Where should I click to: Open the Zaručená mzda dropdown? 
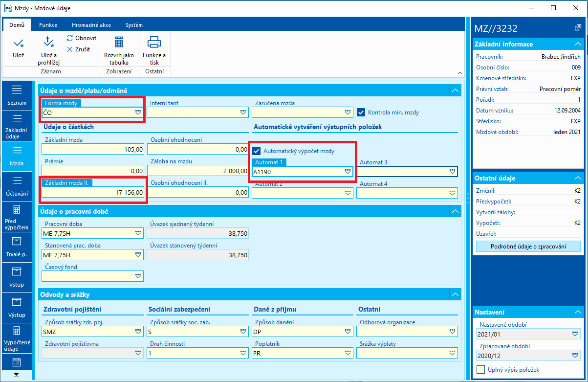[348, 112]
